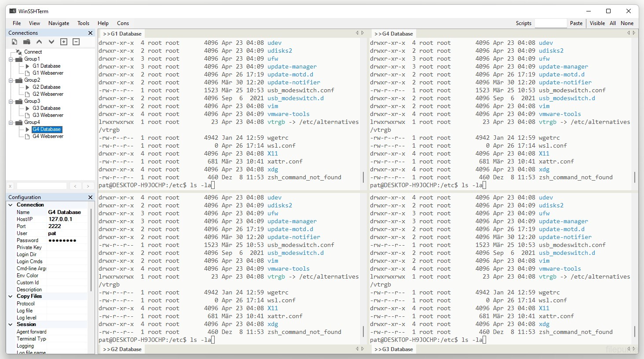644x359 pixels.
Task: Switch to the G1 Database tab
Action: point(122,33)
